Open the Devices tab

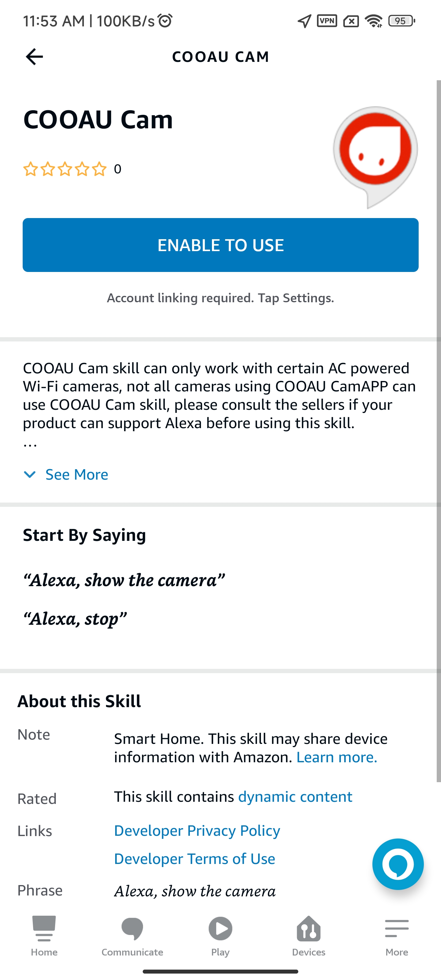point(309,936)
